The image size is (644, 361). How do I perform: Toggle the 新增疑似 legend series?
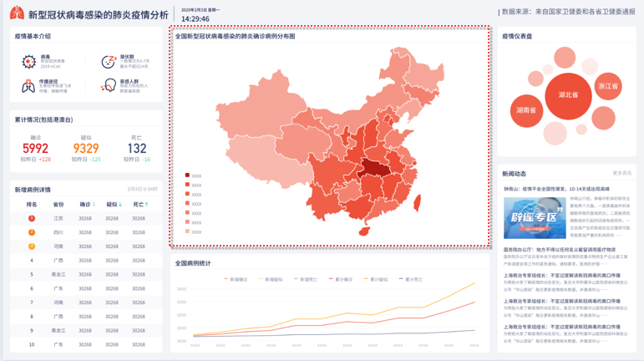click(271, 279)
